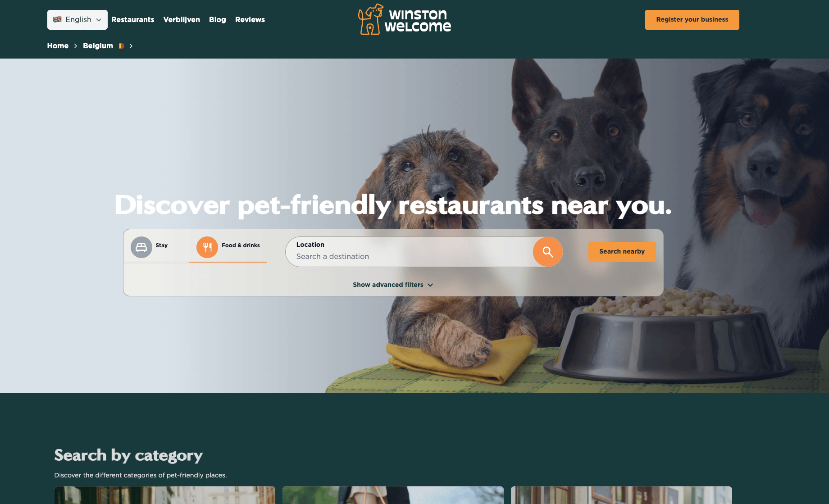Click the Register your business button
The width and height of the screenshot is (829, 504).
pyautogui.click(x=692, y=20)
